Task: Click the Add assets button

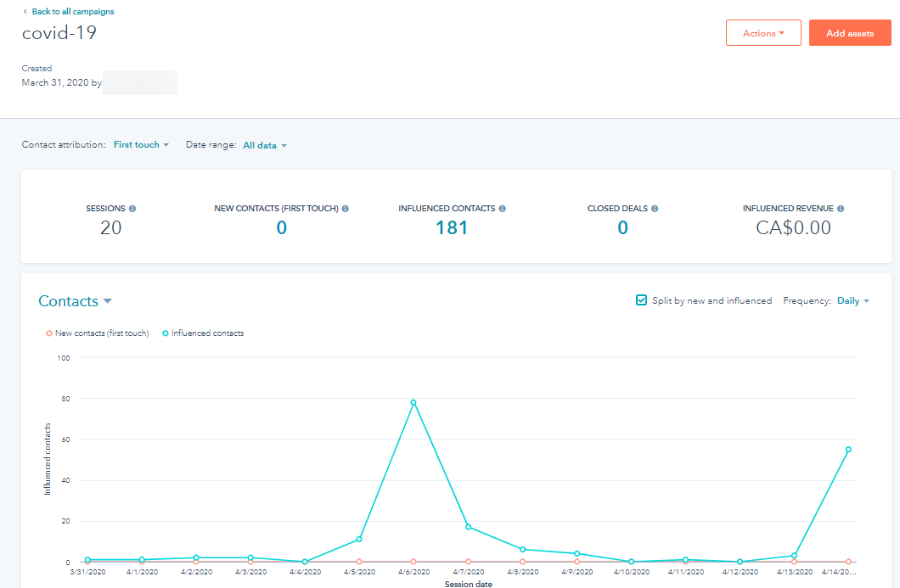Action: [850, 33]
